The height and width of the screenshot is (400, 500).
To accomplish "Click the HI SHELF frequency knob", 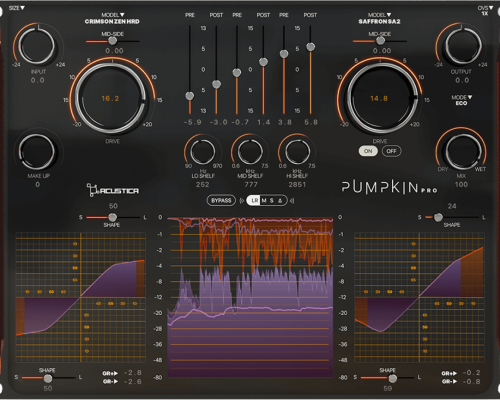I will [297, 152].
